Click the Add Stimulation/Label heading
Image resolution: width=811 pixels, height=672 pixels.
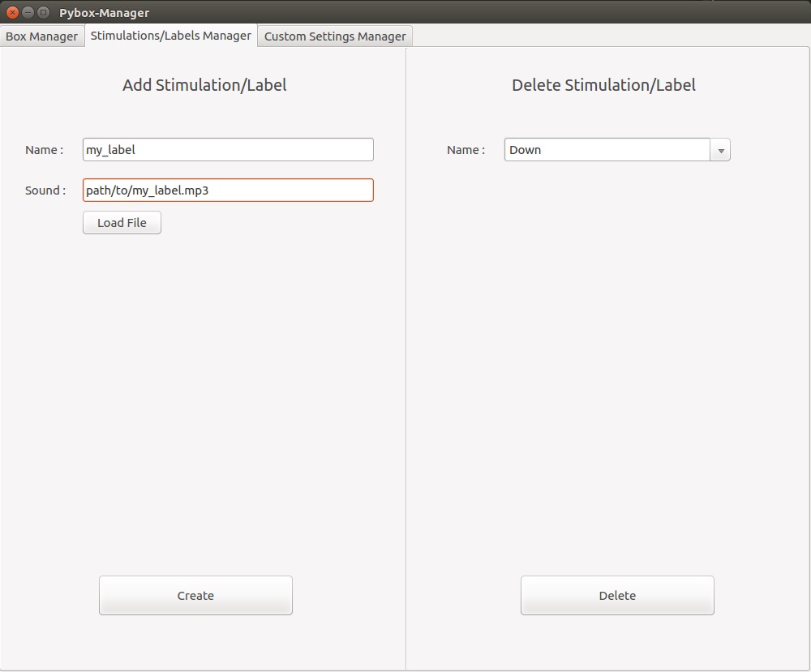pos(204,85)
